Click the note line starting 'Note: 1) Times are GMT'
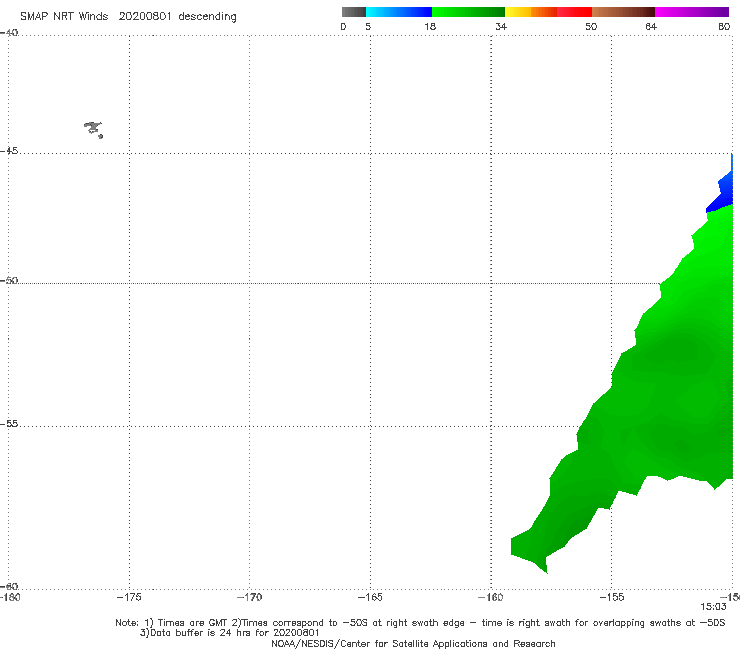Viewport: 740px width, 650px height. click(x=420, y=623)
